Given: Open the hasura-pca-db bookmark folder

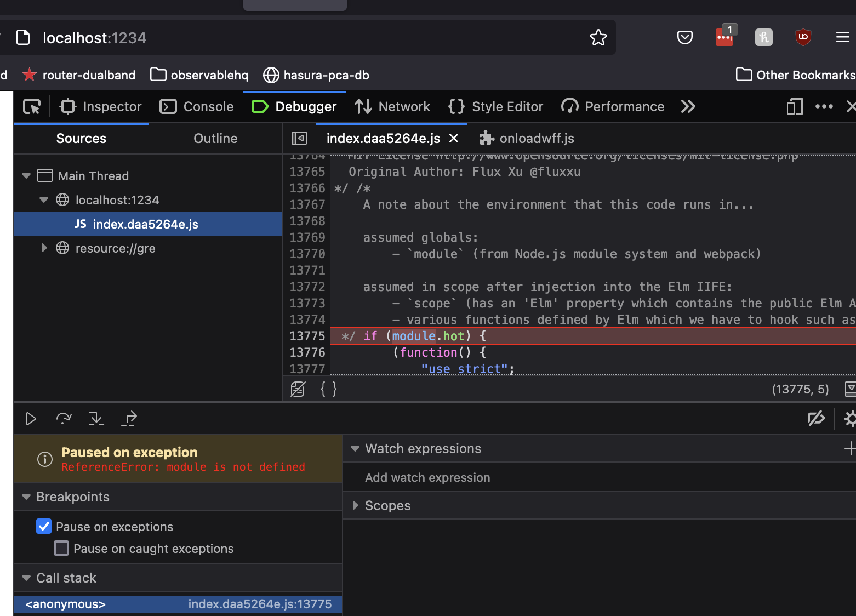Looking at the screenshot, I should pyautogui.click(x=316, y=75).
